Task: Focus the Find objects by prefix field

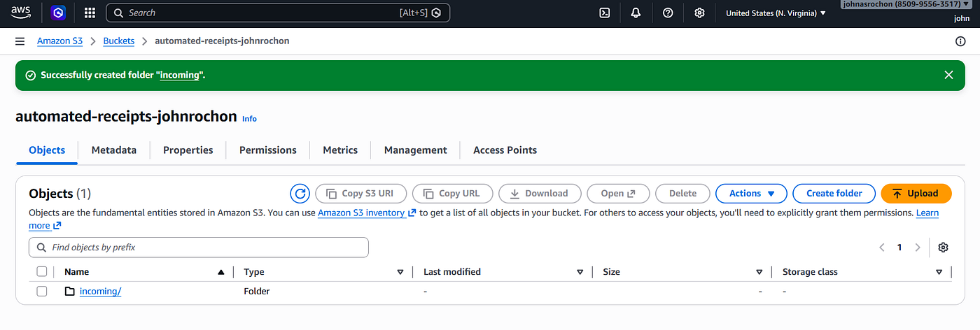Action: coord(199,247)
